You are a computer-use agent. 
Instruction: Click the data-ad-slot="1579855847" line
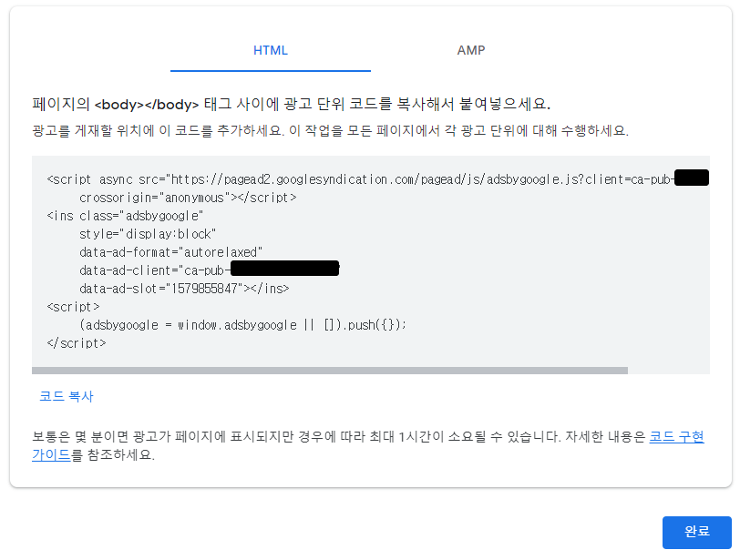point(184,289)
